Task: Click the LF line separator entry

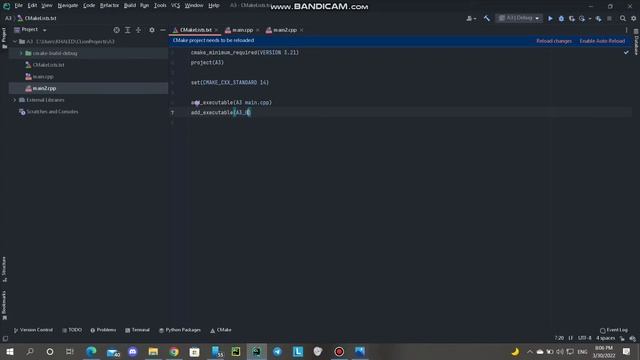Action: pos(571,338)
